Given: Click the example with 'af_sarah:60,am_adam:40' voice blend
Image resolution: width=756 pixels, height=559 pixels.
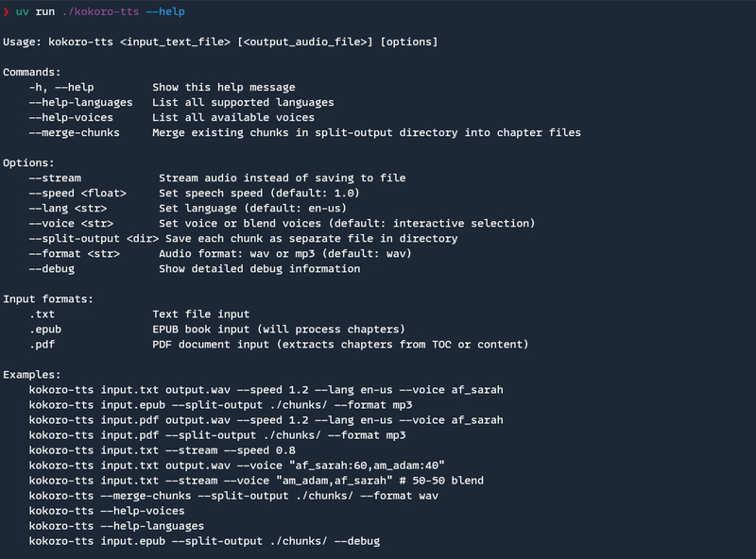Looking at the screenshot, I should tap(237, 466).
